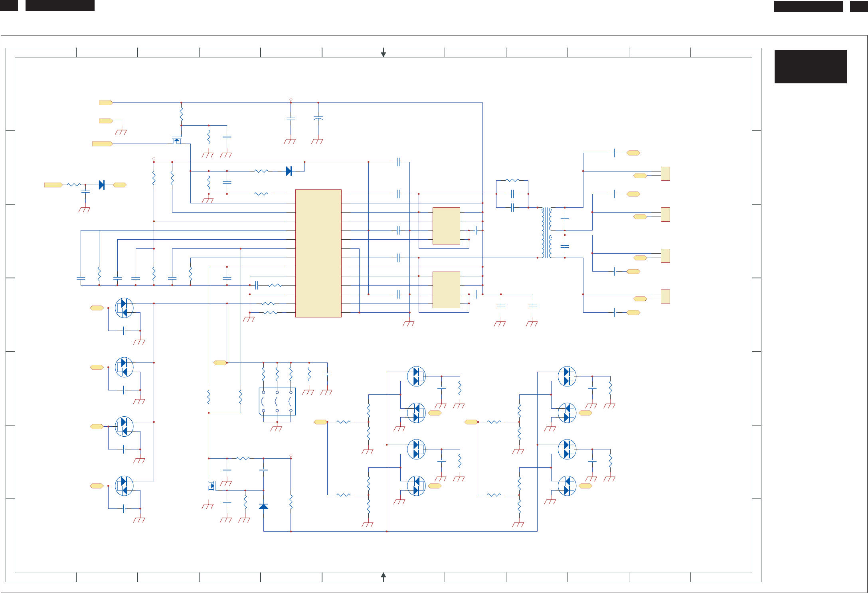The height and width of the screenshot is (593, 868).
Task: Select the topmost yellow net port at upper left
Action: click(x=106, y=102)
